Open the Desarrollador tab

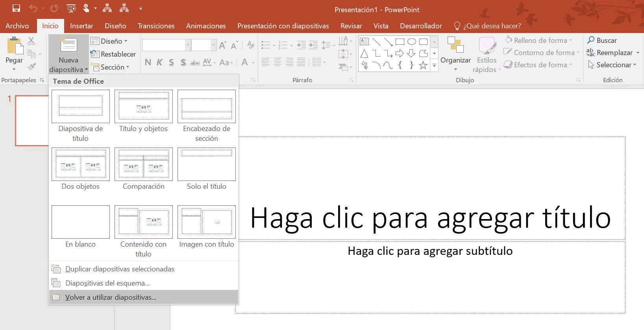(x=421, y=26)
